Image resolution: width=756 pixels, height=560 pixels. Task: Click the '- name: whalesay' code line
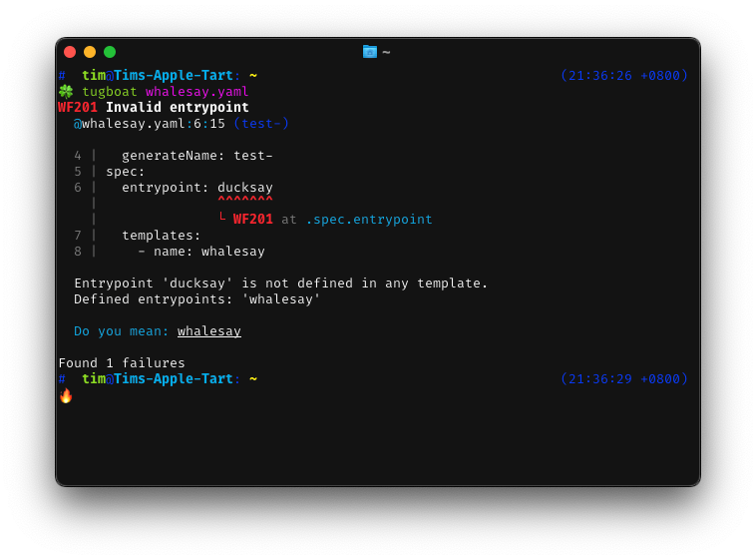point(201,251)
